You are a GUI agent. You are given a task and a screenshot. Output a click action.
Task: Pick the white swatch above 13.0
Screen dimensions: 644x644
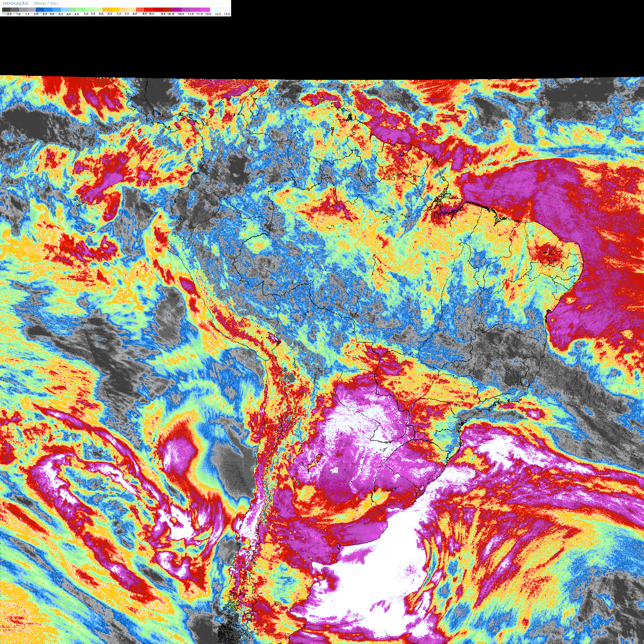click(225, 10)
